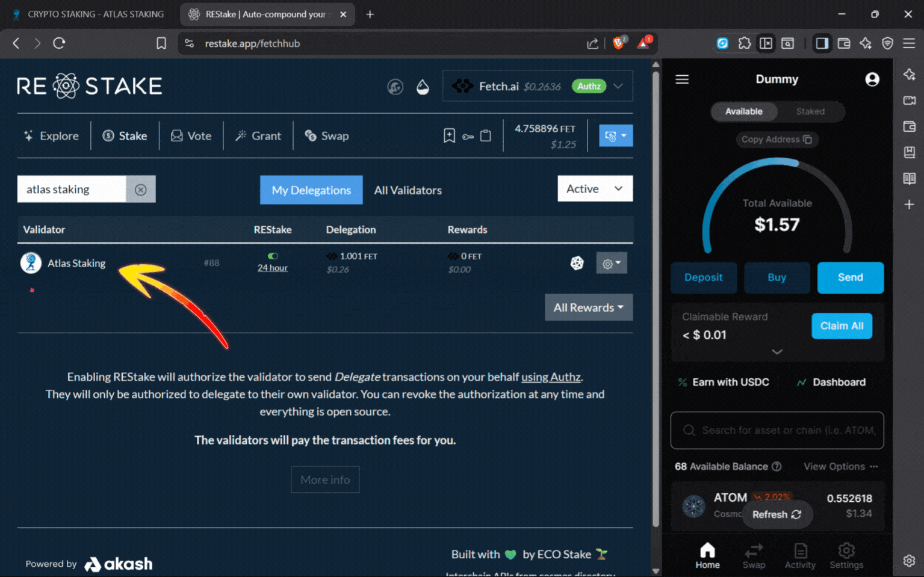Open the using Authz link
924x577 pixels.
[x=550, y=377]
